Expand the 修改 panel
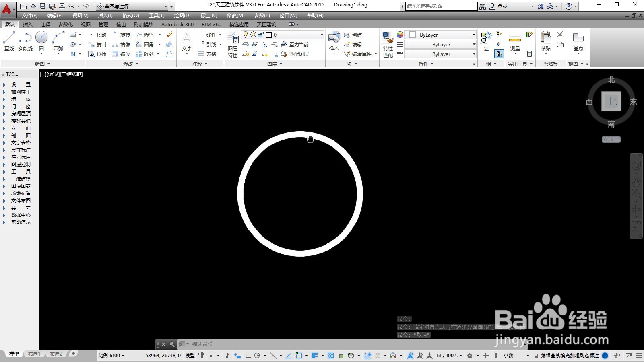The image size is (644, 362). click(x=131, y=64)
